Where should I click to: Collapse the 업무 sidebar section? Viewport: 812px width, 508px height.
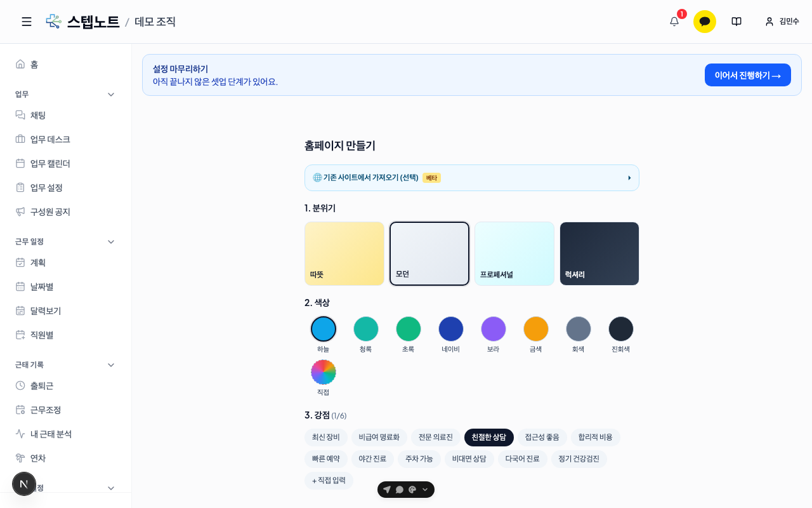[111, 95]
